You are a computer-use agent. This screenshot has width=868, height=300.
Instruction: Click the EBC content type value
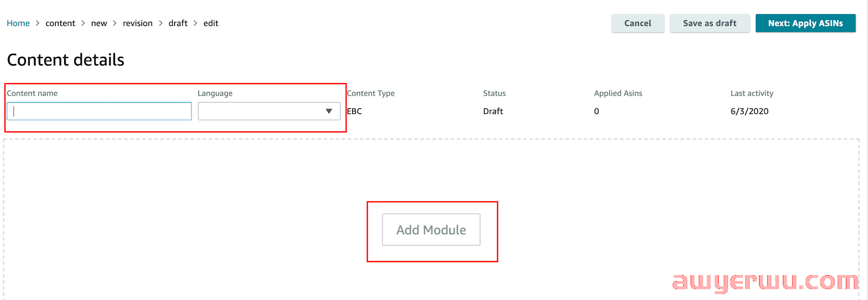coord(354,111)
